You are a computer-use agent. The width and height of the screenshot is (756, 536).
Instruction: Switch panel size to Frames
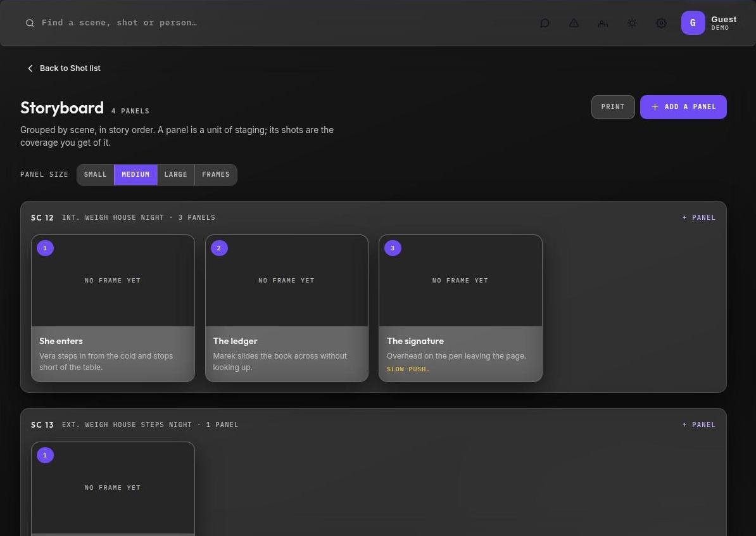[x=215, y=175]
